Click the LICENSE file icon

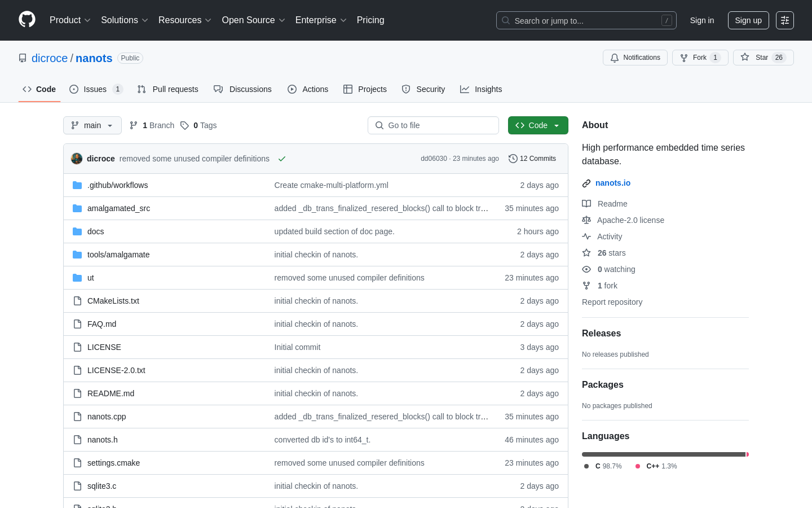click(x=77, y=347)
